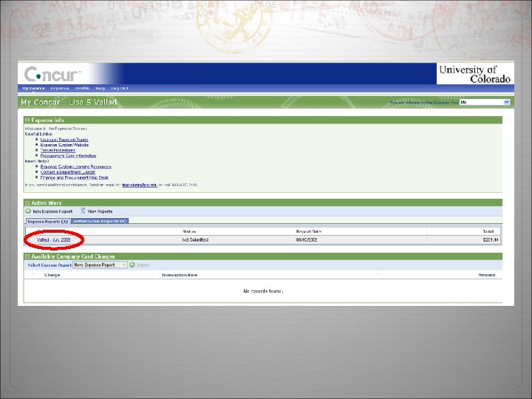Open Finance and Procurement Help Desk link

(75, 177)
